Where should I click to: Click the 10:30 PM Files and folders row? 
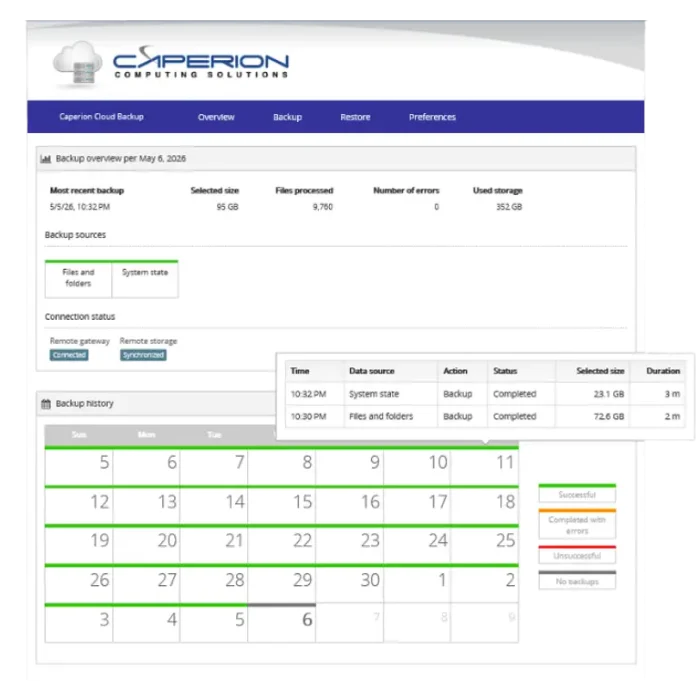tap(485, 417)
